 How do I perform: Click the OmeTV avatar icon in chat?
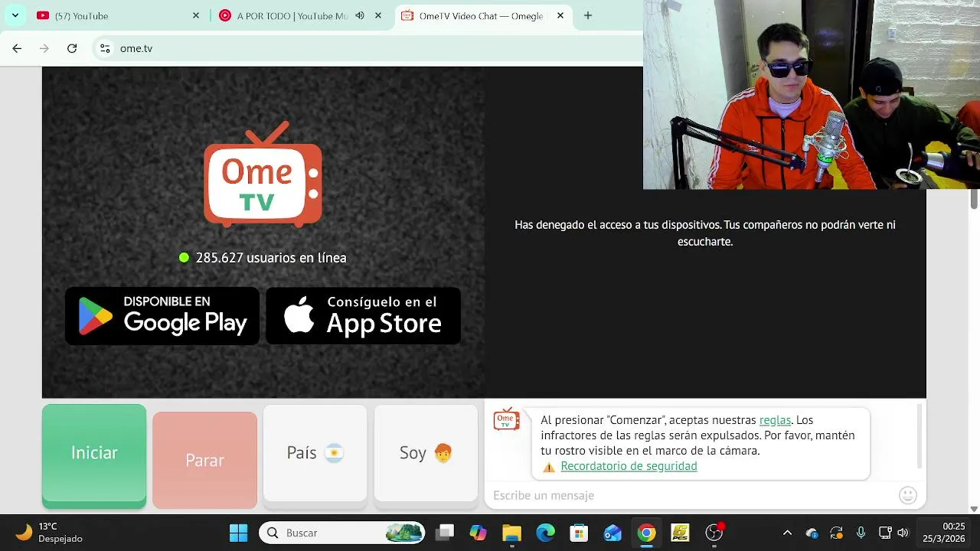point(506,419)
